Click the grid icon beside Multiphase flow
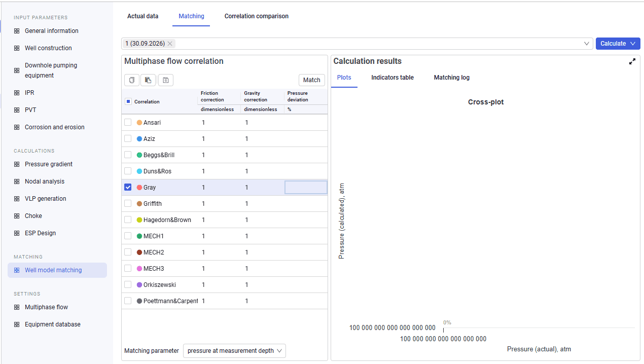This screenshot has width=644, height=364. click(17, 307)
